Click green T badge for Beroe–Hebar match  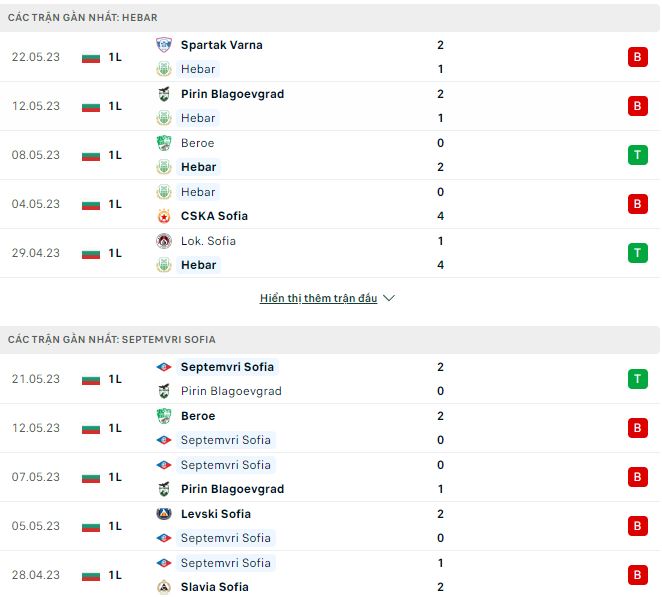pos(637,155)
